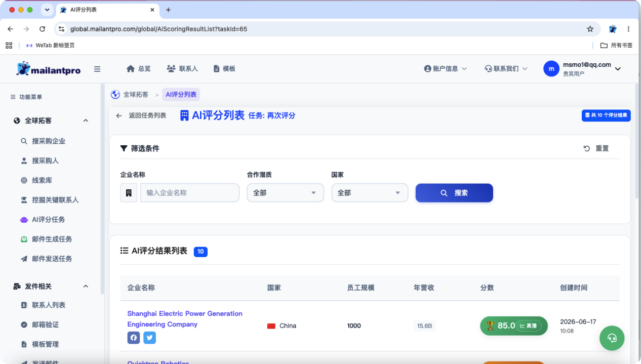Click the 85.0 高潜 score badge

tap(514, 326)
